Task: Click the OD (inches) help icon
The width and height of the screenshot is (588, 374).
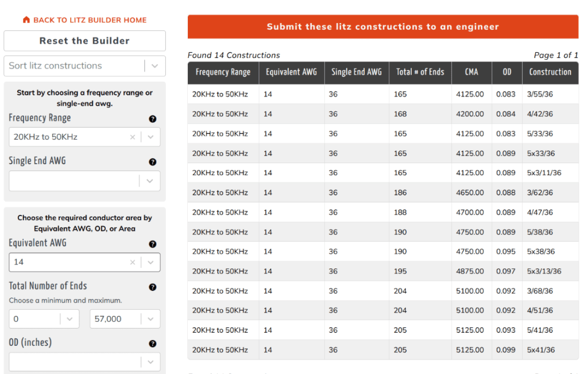Action: coord(153,344)
